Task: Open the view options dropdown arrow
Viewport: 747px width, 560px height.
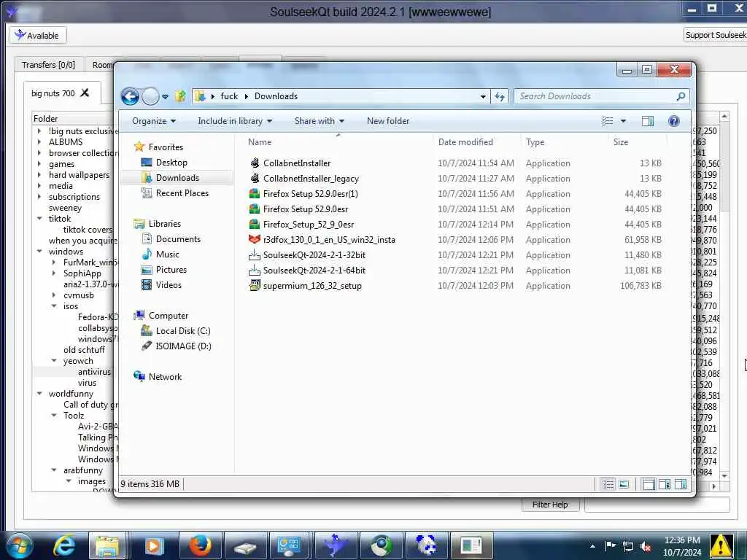Action: [623, 121]
